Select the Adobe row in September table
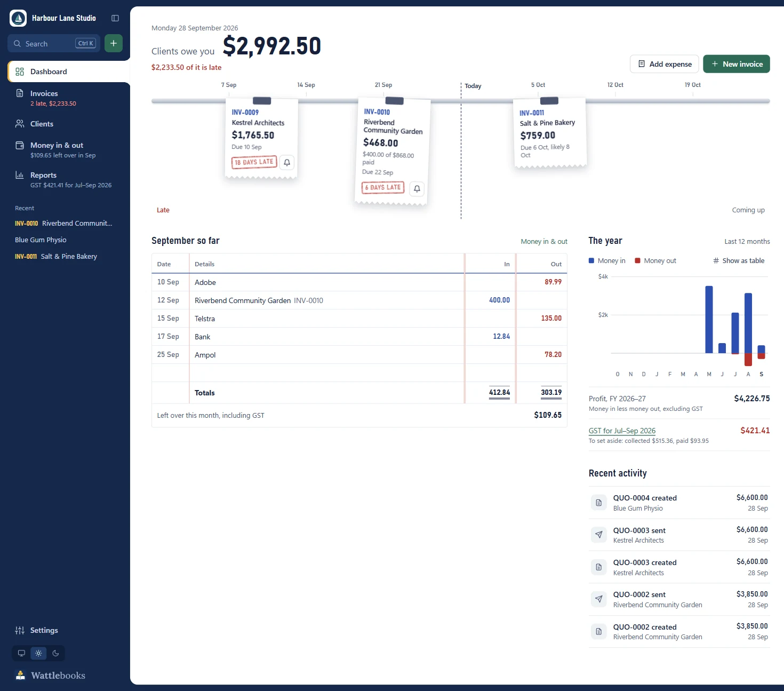The image size is (784, 691). [x=359, y=282]
